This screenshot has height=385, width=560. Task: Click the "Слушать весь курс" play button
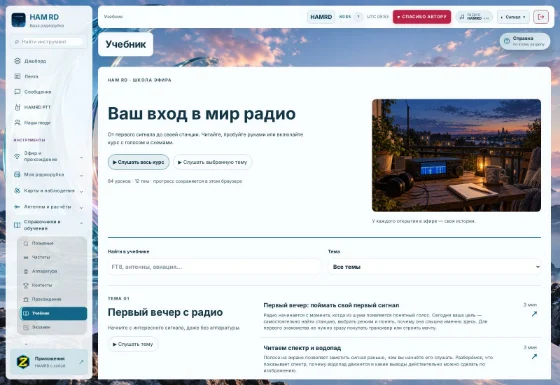point(139,162)
